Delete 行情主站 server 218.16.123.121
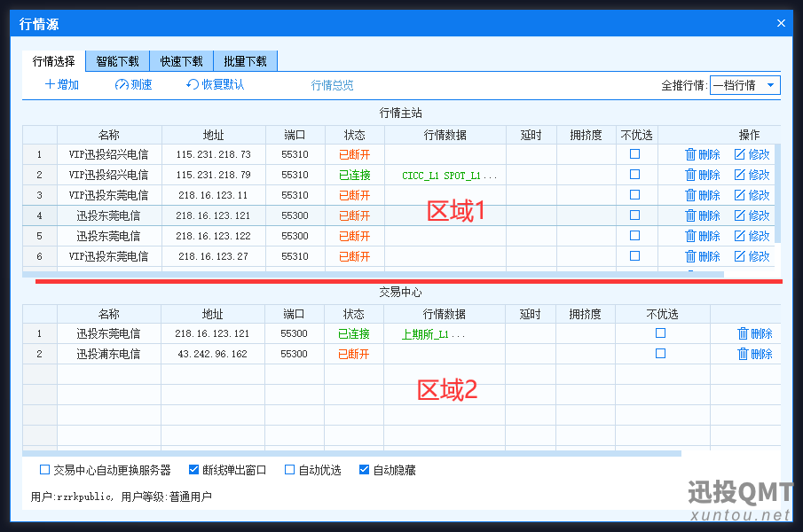803x532 pixels. pos(702,215)
